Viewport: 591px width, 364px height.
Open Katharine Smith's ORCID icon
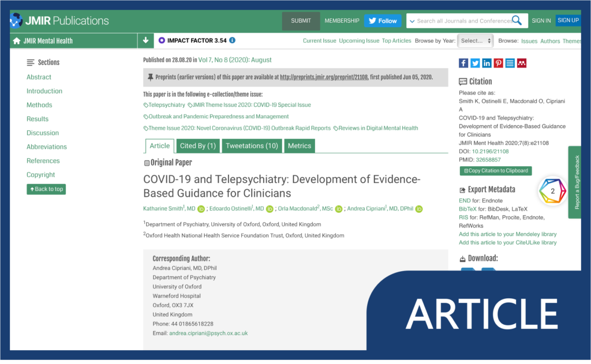(x=201, y=209)
